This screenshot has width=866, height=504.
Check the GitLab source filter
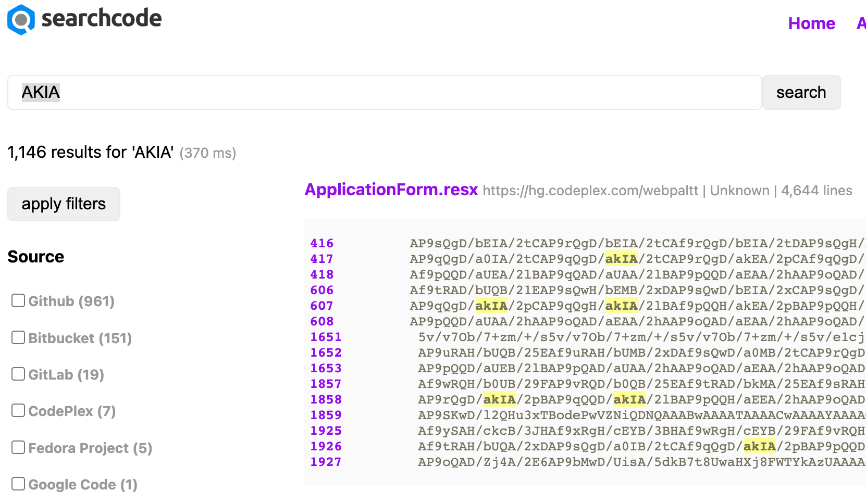coord(18,374)
